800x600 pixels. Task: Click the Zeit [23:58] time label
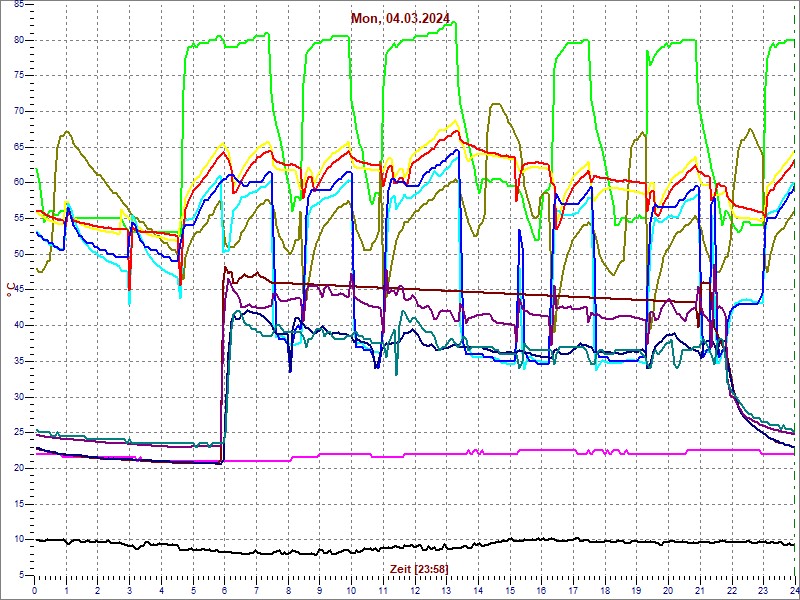pyautogui.click(x=419, y=568)
